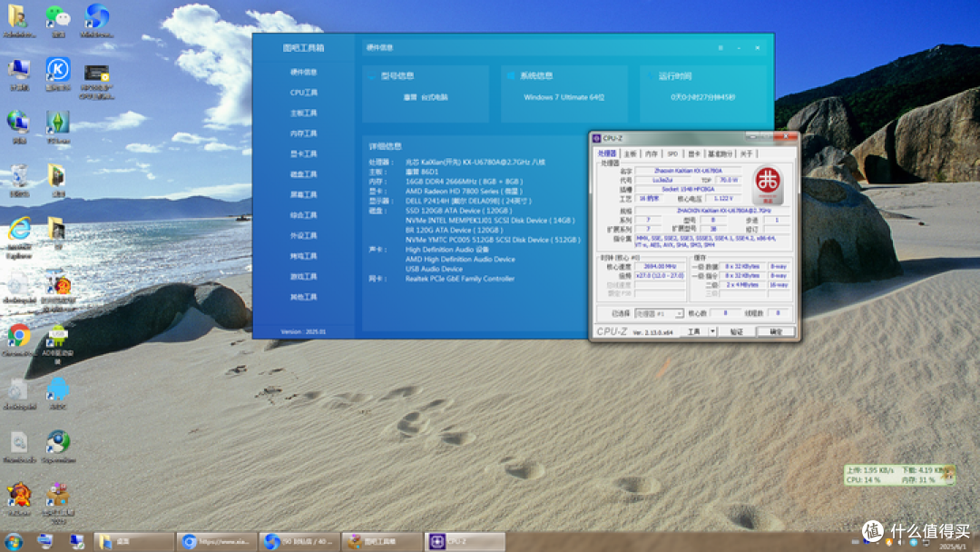Open the Internet Explorer desktop shortcut

pyautogui.click(x=19, y=236)
